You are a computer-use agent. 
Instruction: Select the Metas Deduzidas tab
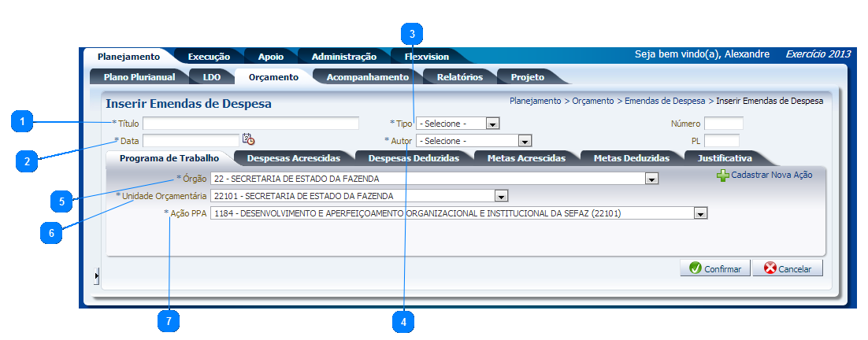point(631,158)
